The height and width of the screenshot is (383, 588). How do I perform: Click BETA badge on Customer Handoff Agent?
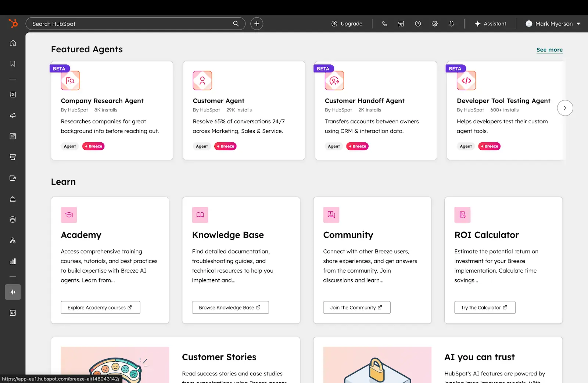coord(323,69)
